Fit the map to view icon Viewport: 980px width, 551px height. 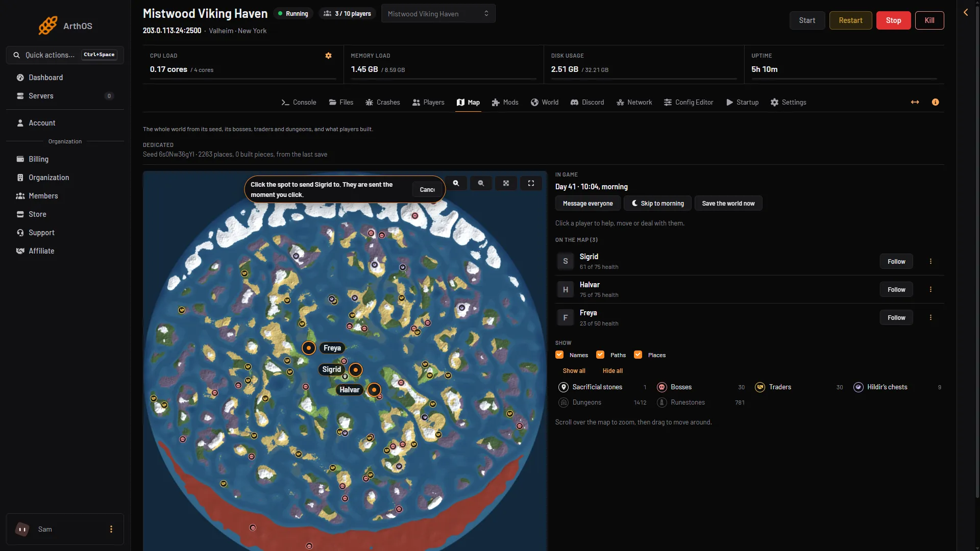[x=506, y=183]
